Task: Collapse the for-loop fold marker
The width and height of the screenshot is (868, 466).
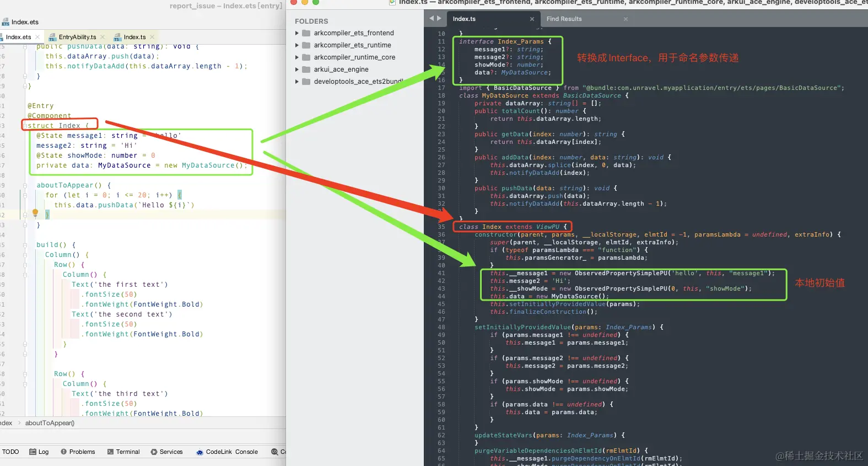Action: click(25, 195)
